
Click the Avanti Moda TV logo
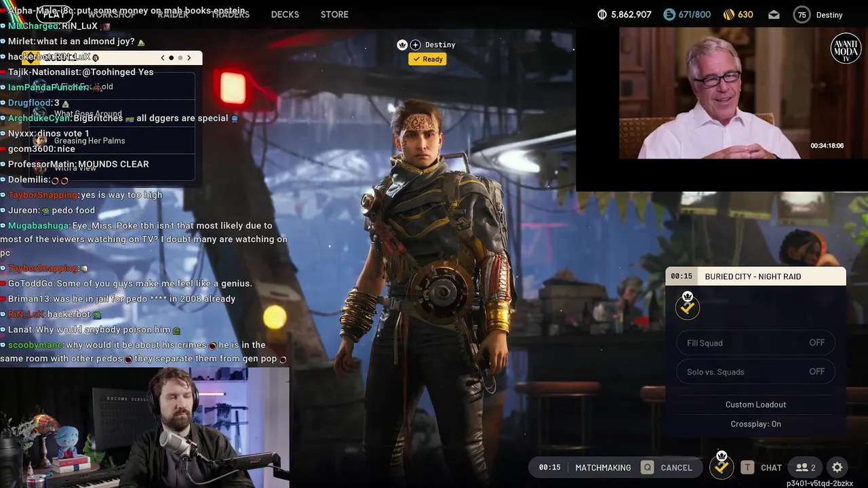pos(846,48)
